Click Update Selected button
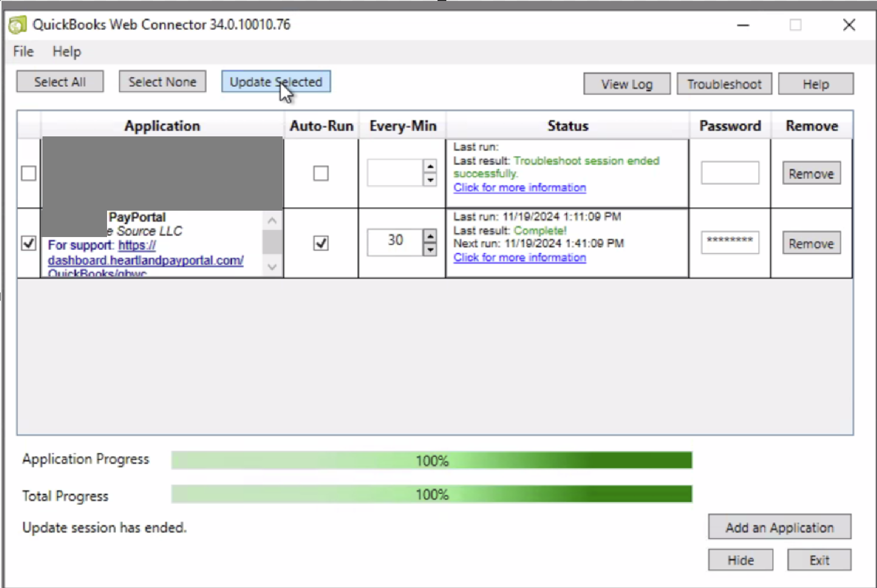 (276, 82)
